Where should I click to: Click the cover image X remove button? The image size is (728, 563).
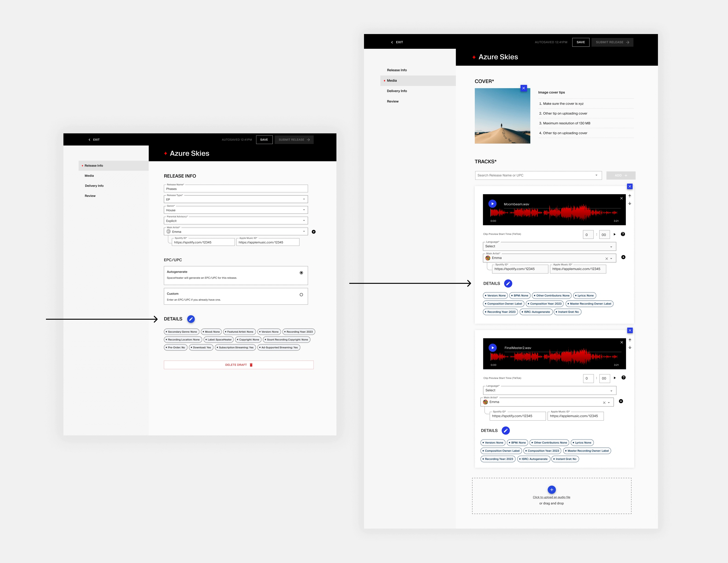click(523, 88)
